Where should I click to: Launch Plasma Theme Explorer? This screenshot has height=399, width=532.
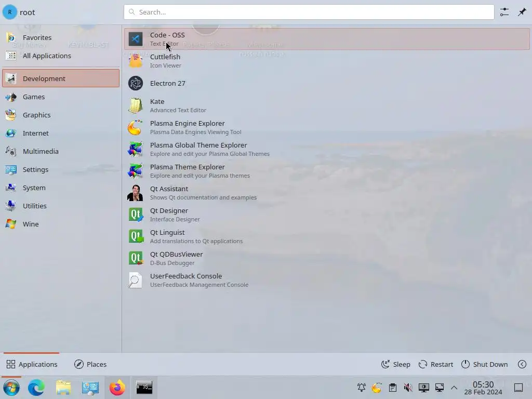click(x=327, y=171)
